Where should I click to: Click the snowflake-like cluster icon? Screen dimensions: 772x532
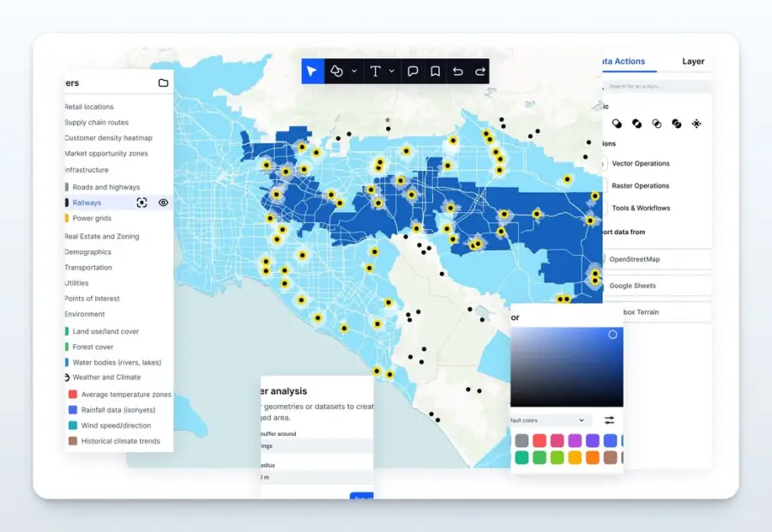click(x=697, y=124)
